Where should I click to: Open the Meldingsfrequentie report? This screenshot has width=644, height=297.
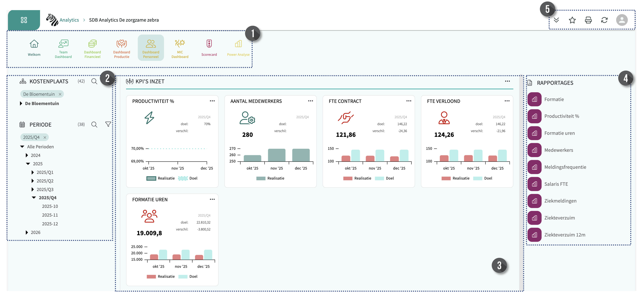(565, 167)
